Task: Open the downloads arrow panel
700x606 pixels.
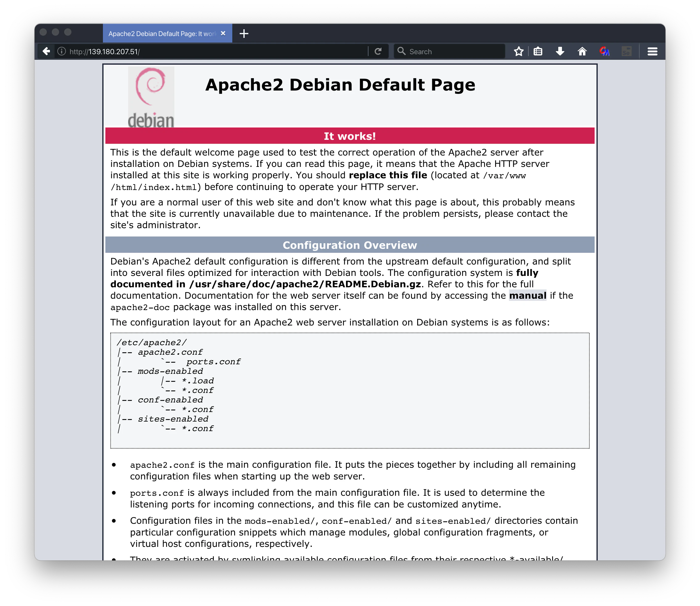Action: pyautogui.click(x=560, y=51)
